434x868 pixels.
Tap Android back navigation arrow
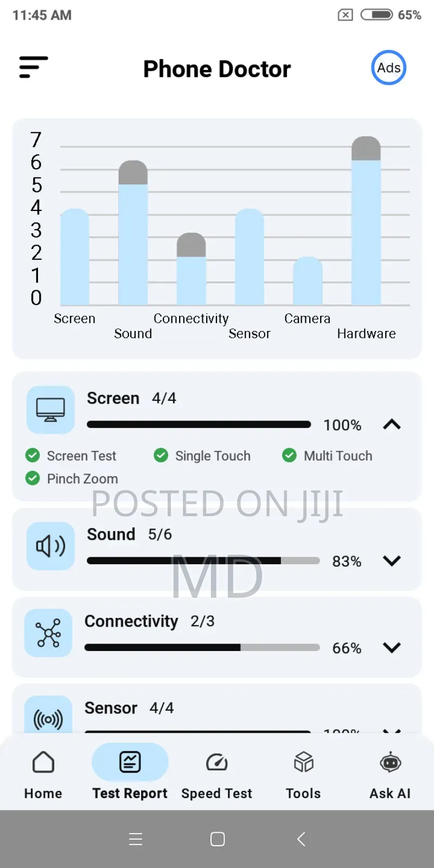(301, 839)
